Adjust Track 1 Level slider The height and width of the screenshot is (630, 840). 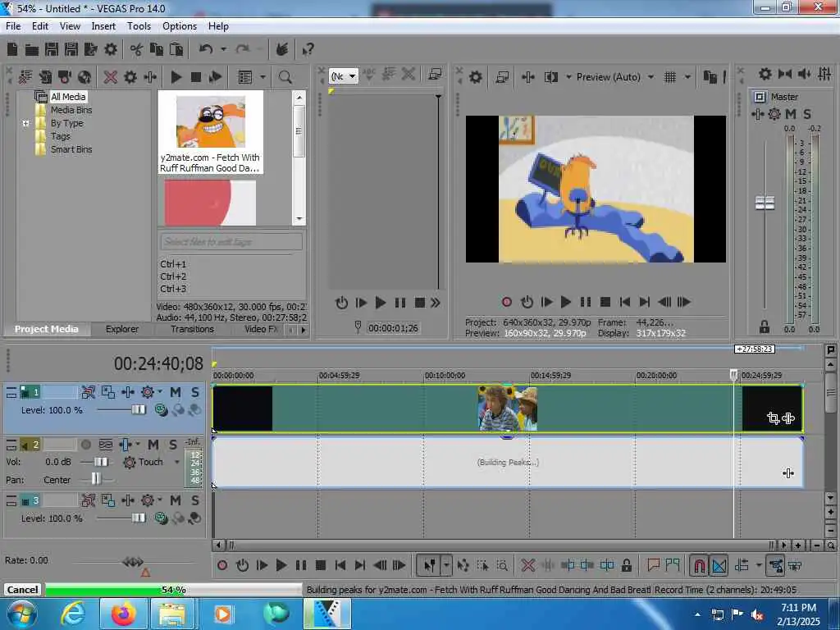[x=138, y=410]
